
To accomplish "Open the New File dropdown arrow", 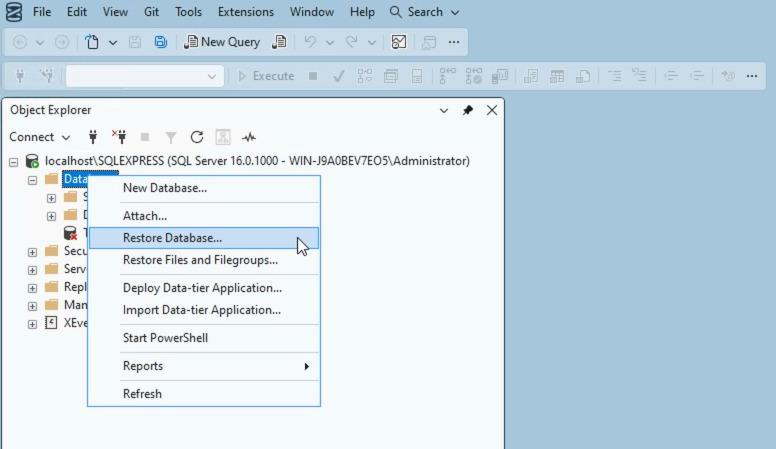I will click(113, 43).
